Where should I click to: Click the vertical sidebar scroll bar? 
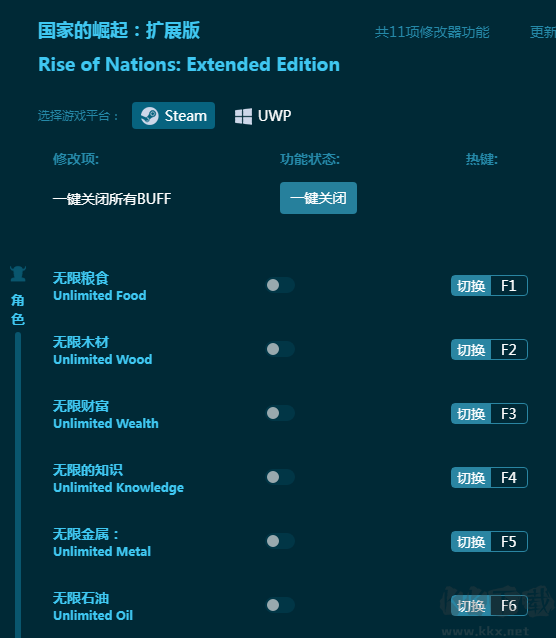click(x=18, y=485)
